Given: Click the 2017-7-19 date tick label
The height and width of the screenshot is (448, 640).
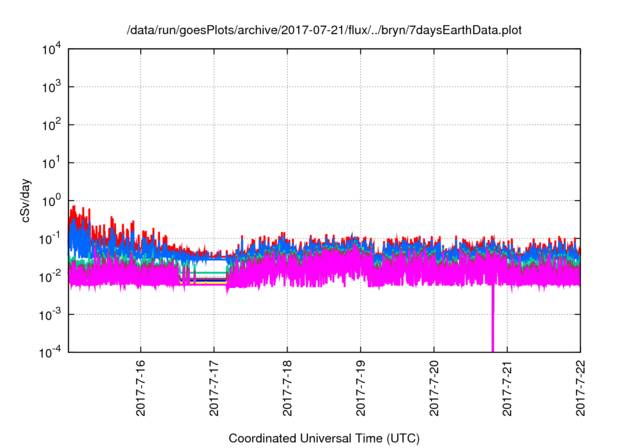Looking at the screenshot, I should tap(360, 388).
